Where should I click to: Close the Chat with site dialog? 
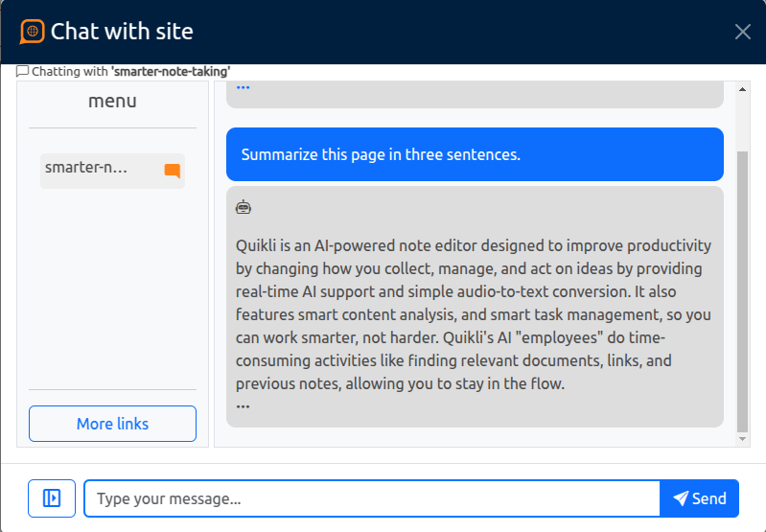click(743, 32)
